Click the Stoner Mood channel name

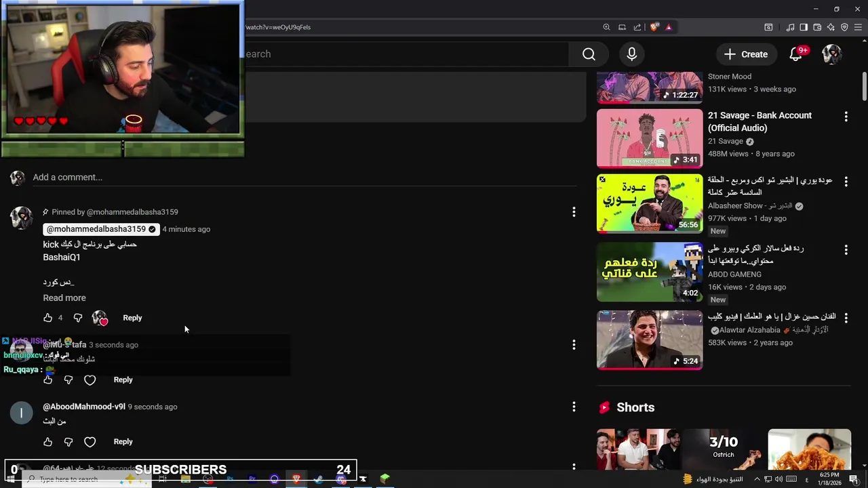click(x=730, y=77)
